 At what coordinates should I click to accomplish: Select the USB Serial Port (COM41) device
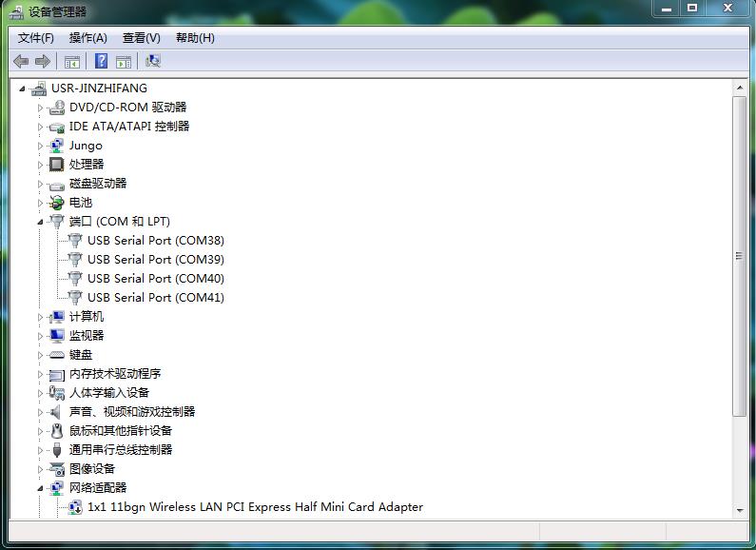point(155,298)
